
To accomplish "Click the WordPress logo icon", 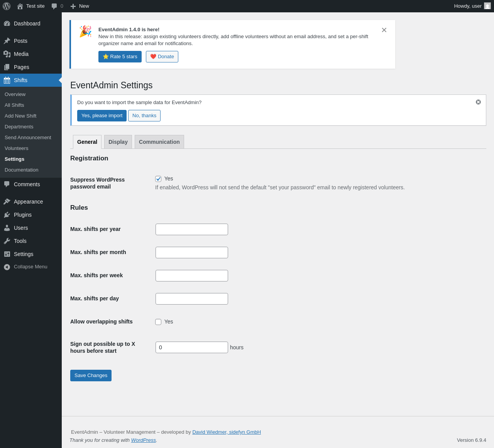I will pos(7,6).
